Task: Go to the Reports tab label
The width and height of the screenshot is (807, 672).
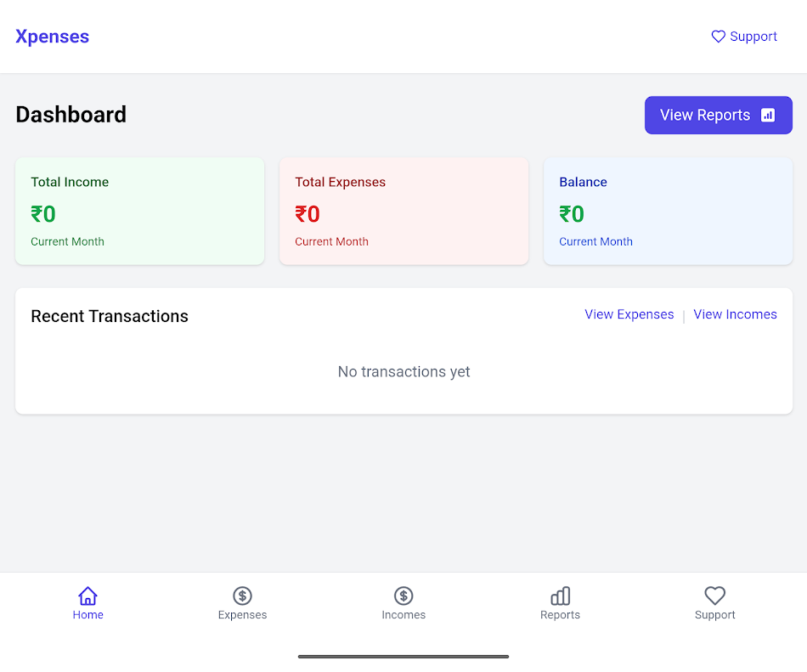Action: pyautogui.click(x=560, y=615)
